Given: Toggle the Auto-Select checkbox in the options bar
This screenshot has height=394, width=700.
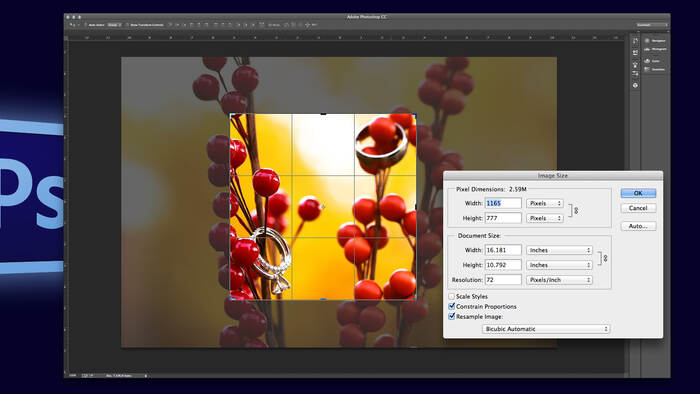Looking at the screenshot, I should pos(86,25).
